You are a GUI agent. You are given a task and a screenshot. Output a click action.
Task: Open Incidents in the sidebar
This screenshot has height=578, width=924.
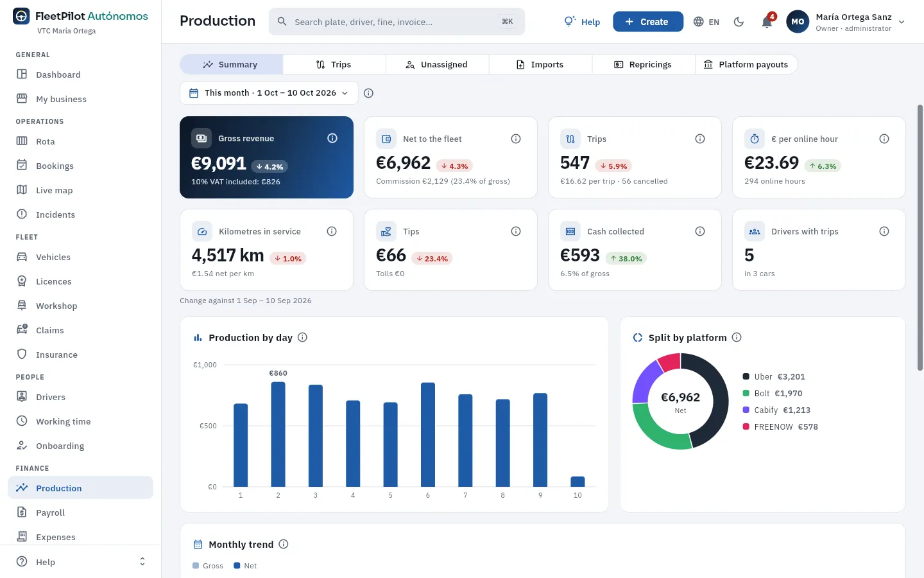click(80, 215)
